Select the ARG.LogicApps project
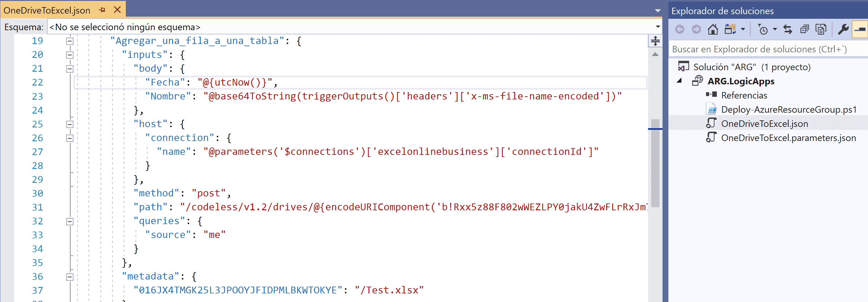 pos(741,81)
